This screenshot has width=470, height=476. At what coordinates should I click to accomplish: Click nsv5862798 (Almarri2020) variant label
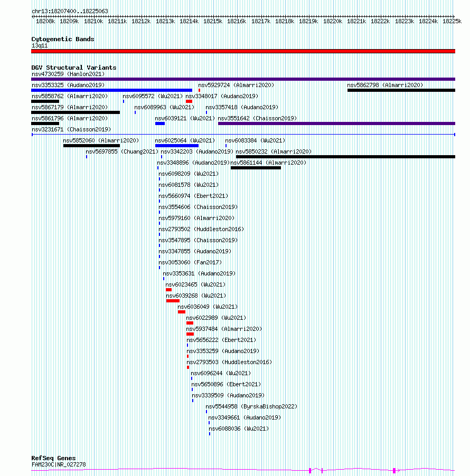tap(385, 85)
